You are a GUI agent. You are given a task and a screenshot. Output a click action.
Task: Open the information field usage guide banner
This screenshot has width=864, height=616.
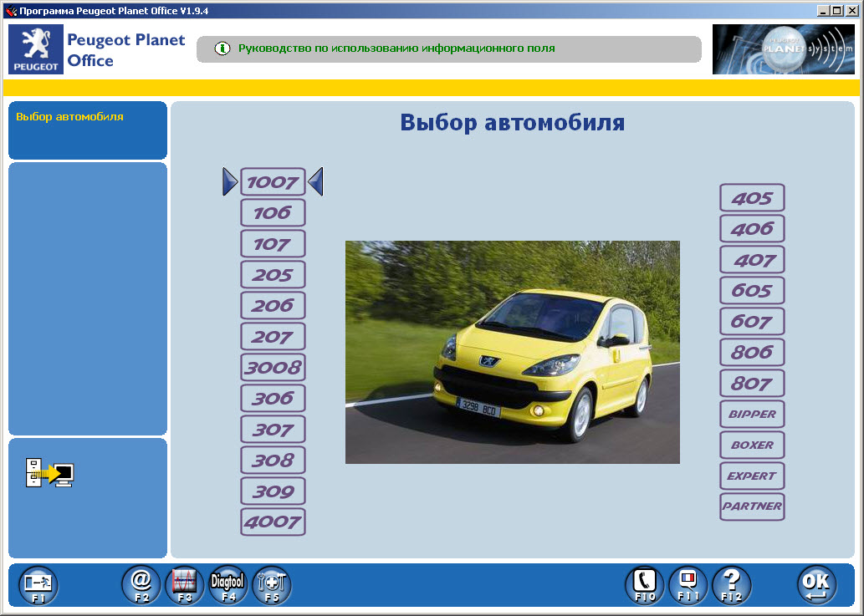tap(448, 49)
